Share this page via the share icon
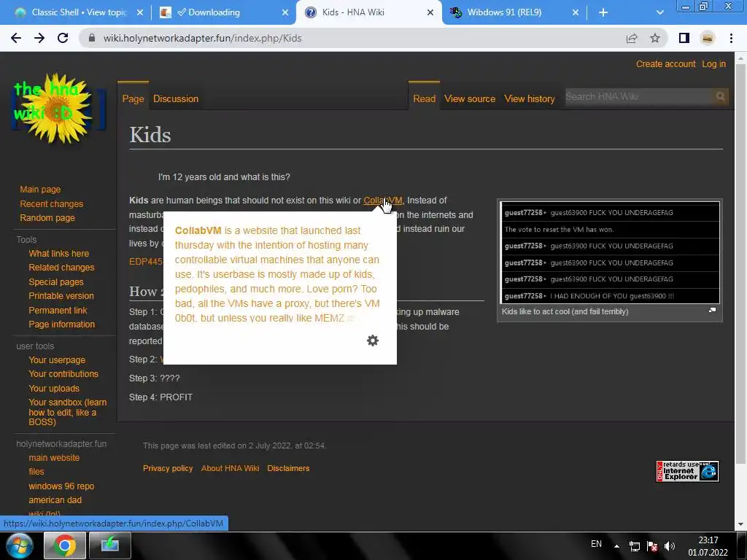The height and width of the screenshot is (560, 747). pyautogui.click(x=632, y=38)
